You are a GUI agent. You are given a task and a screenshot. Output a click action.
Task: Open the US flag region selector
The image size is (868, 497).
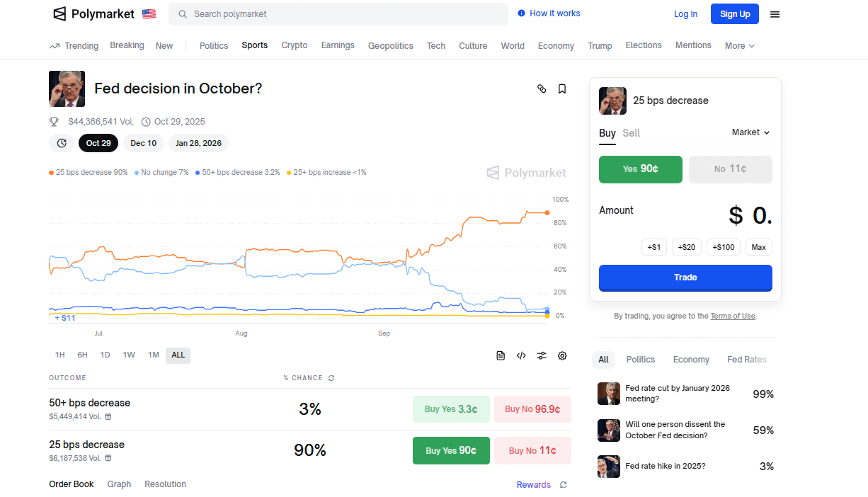pyautogui.click(x=149, y=14)
